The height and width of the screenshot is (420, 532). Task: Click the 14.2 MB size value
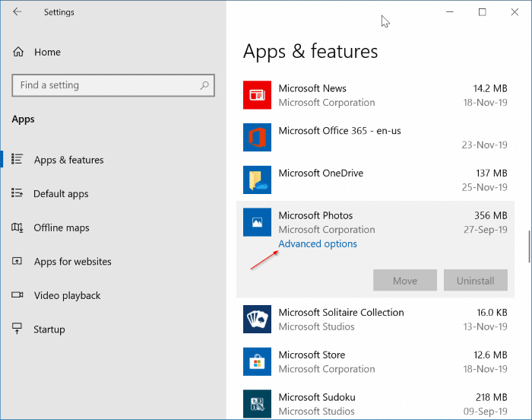pyautogui.click(x=490, y=89)
